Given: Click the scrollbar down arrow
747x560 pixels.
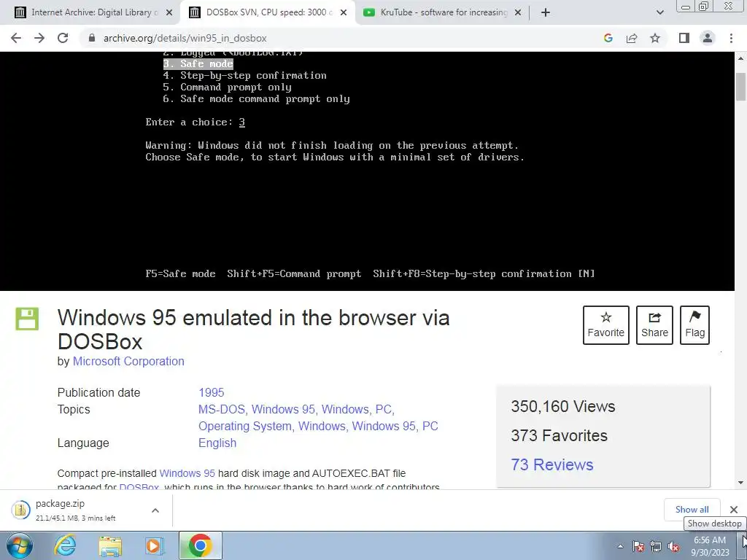Looking at the screenshot, I should (x=740, y=483).
